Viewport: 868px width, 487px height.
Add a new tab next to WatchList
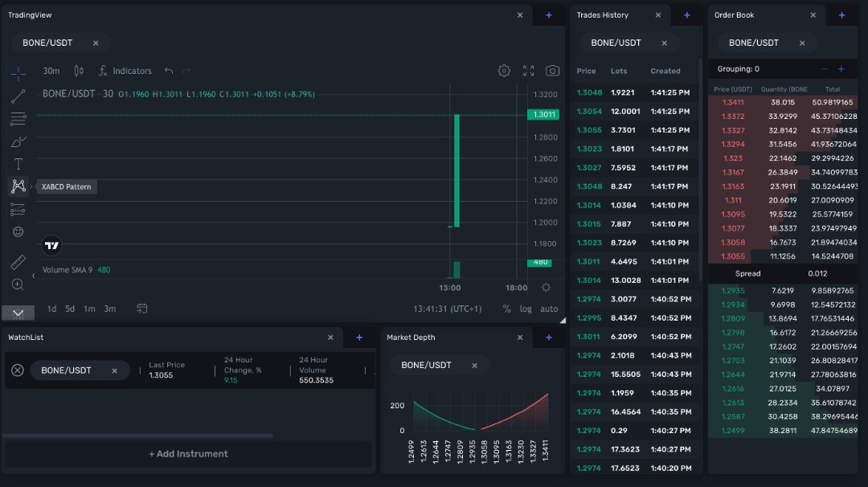point(359,337)
